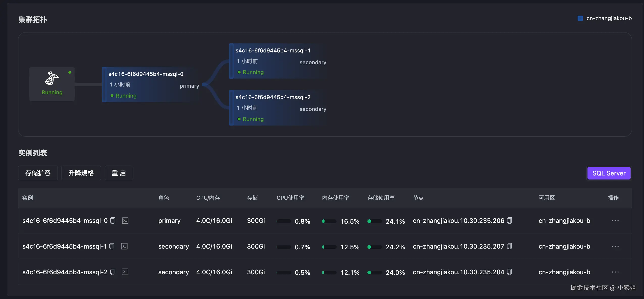Copy the mssql-1 instance name
The width and height of the screenshot is (644, 299).
coord(112,246)
